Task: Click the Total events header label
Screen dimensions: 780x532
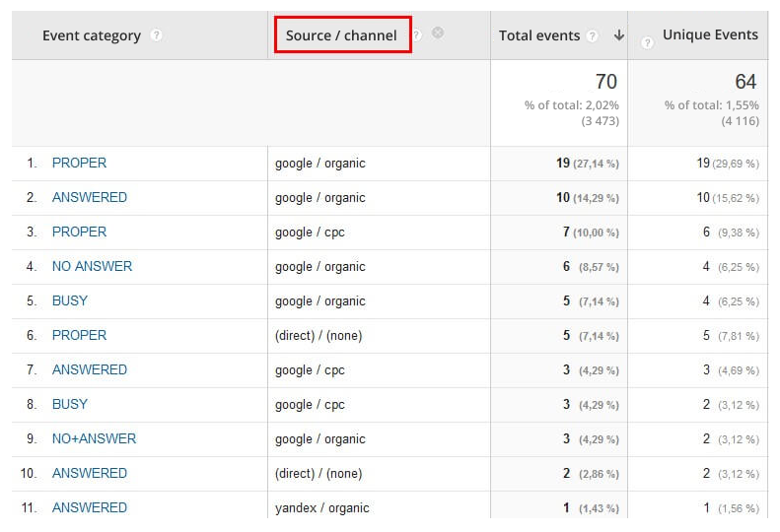Action: coord(539,35)
